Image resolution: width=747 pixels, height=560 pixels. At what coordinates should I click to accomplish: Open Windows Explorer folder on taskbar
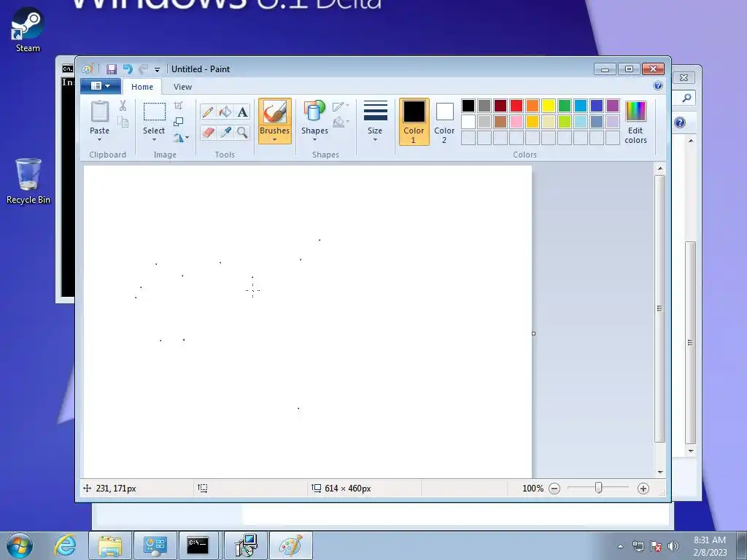pos(110,545)
